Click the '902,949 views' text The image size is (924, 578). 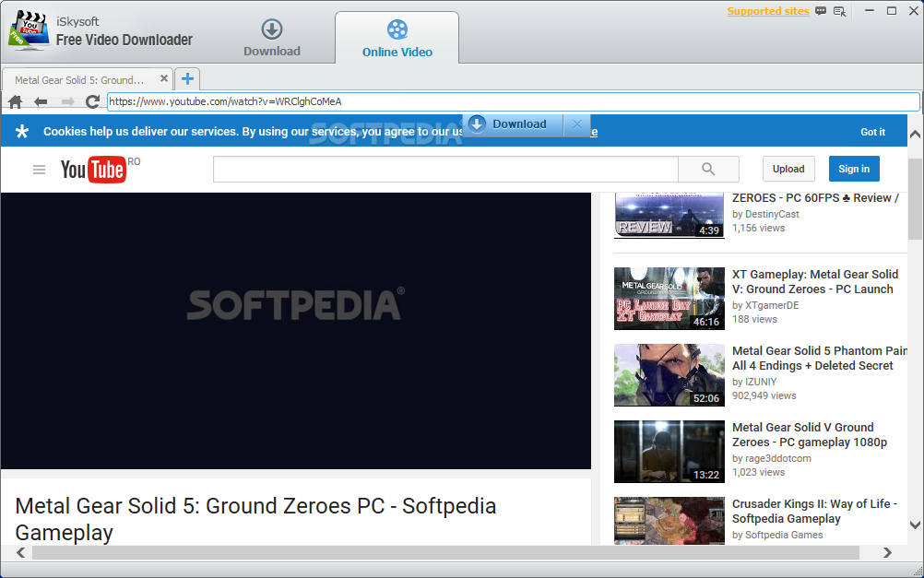tap(764, 396)
